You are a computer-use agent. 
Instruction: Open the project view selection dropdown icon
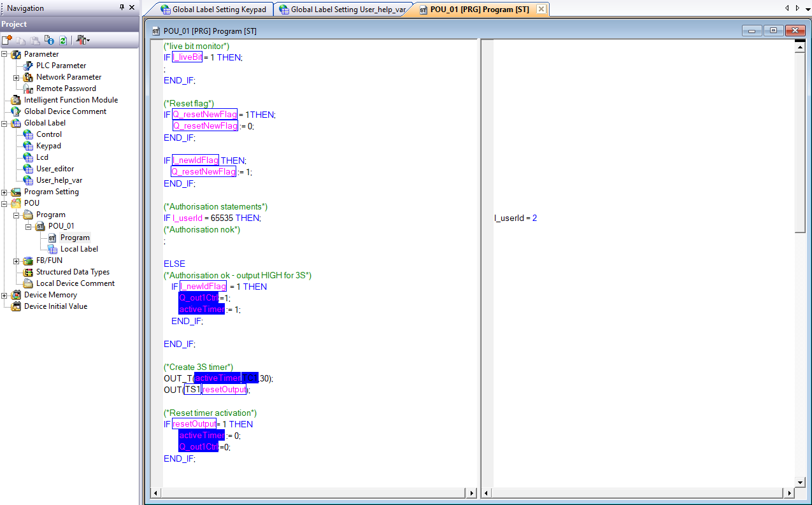[x=83, y=40]
